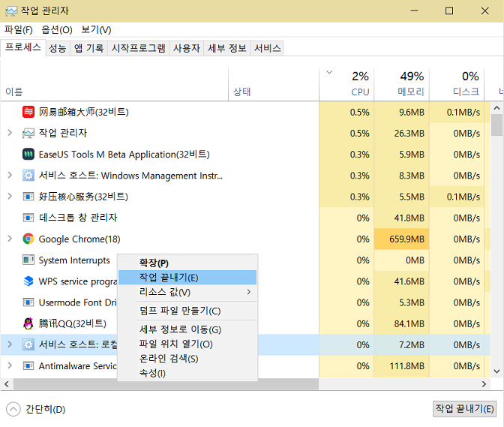
Task: Select the 데스크톱 창 관리자 row text
Action: [x=78, y=218]
